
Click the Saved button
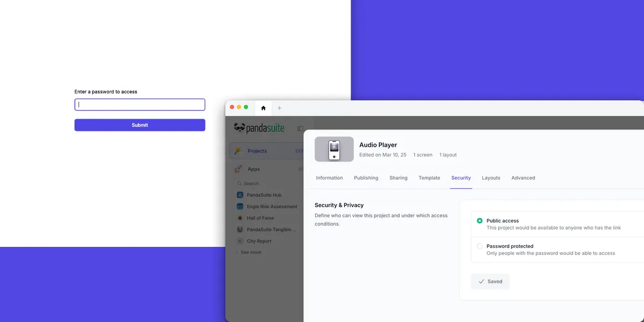(490, 281)
